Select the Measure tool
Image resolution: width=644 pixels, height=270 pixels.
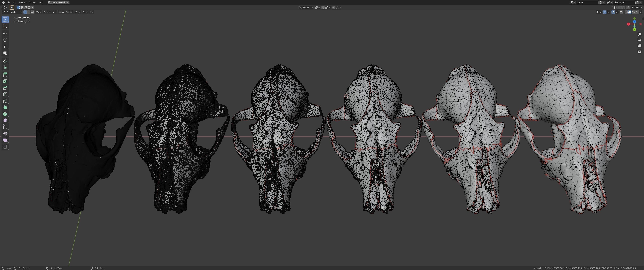point(5,67)
